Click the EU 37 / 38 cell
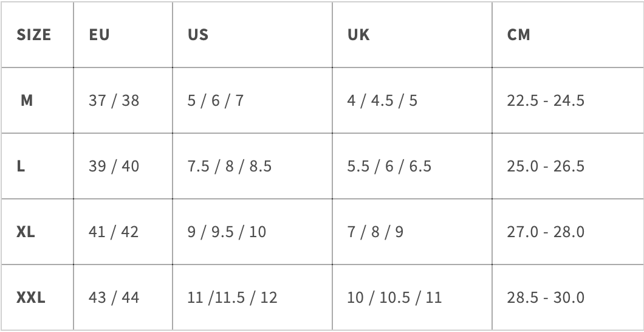Screen dimensions: 644x332 (114, 100)
